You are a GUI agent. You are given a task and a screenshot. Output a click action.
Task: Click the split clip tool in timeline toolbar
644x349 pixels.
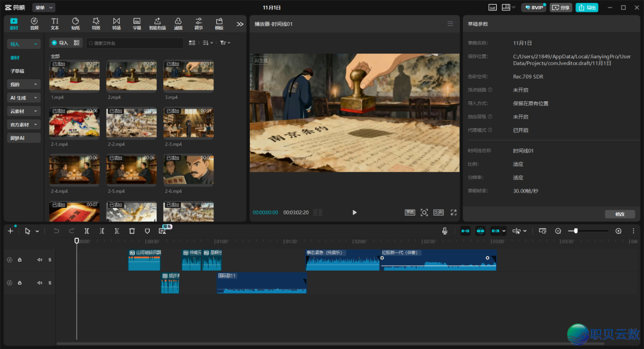pos(87,231)
